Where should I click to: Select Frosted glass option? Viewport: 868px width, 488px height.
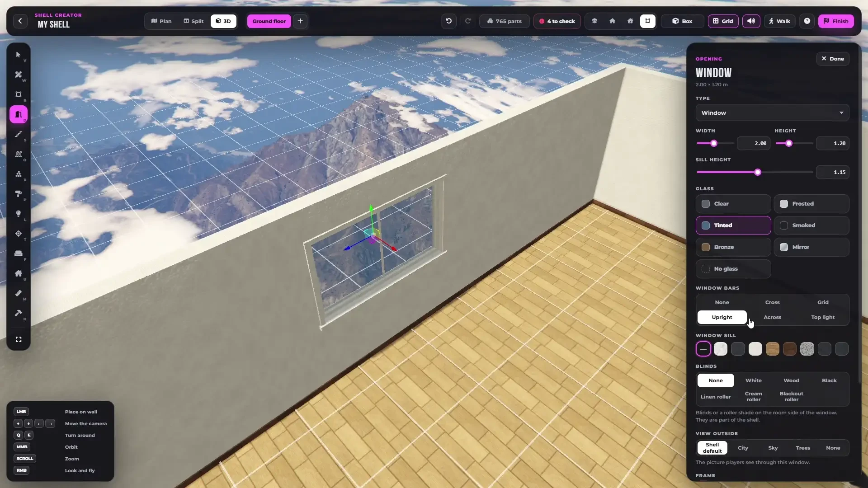tap(811, 204)
